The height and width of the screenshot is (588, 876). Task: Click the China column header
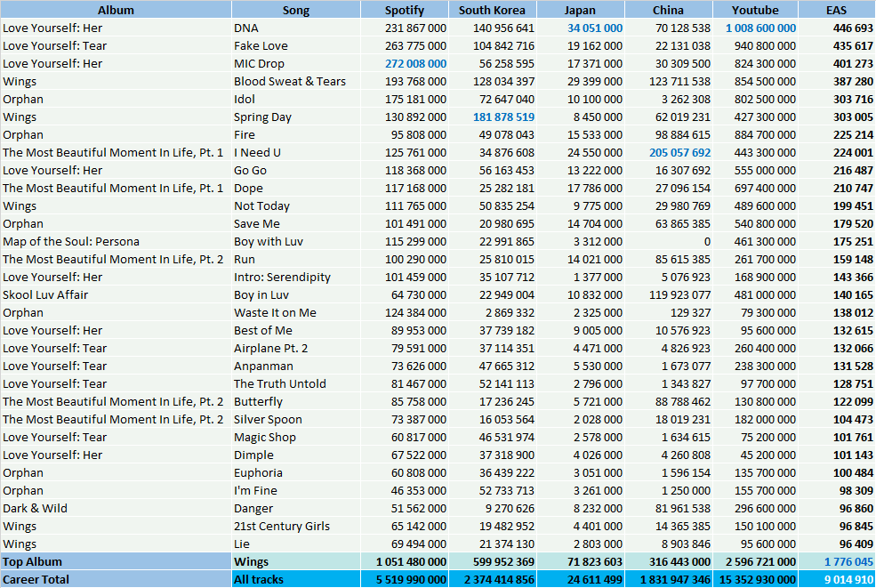[668, 10]
